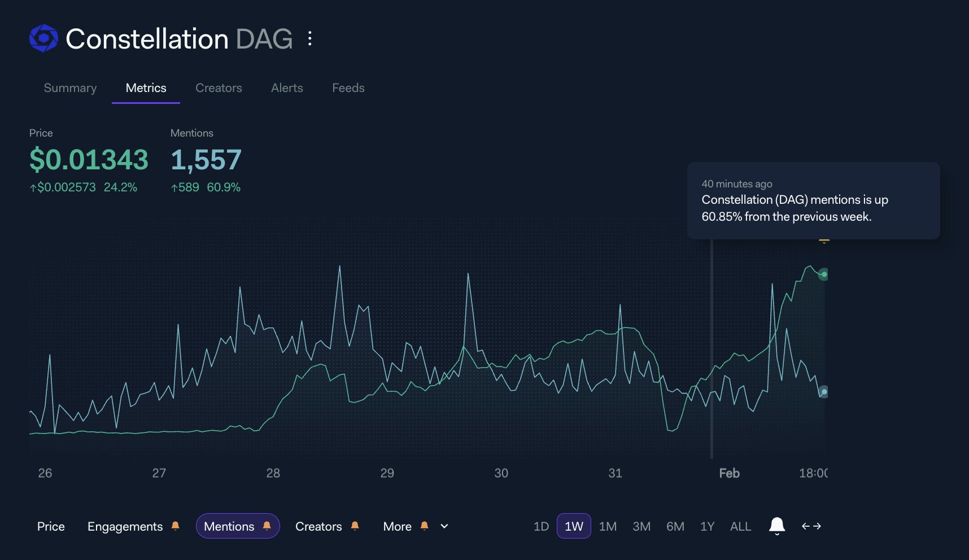The height and width of the screenshot is (560, 969).
Task: Toggle the Price metric on chart
Action: click(51, 526)
